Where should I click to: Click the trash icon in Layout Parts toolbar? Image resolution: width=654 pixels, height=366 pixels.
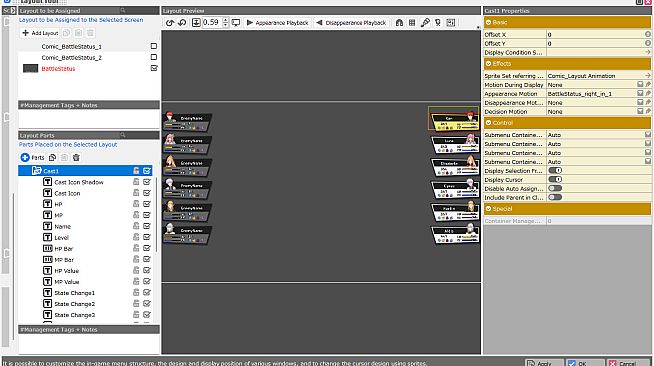point(76,158)
